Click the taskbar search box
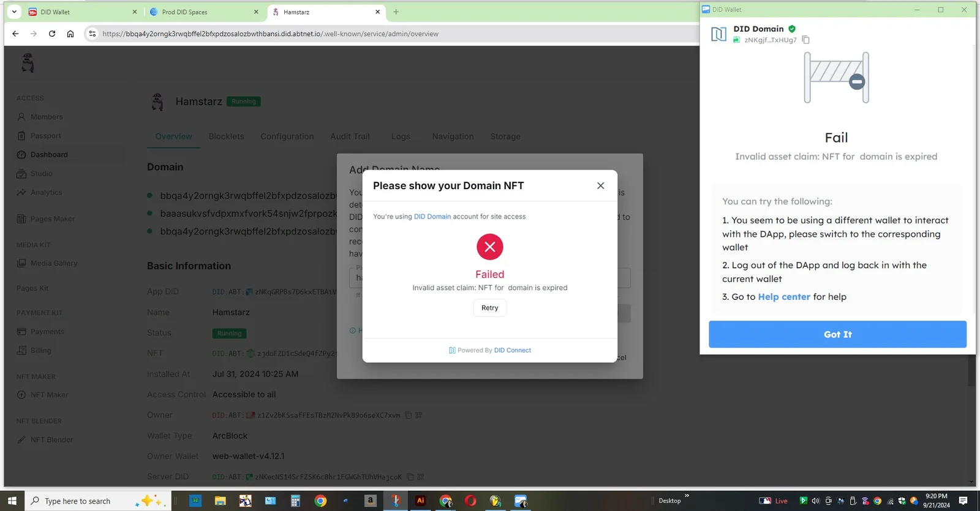Image resolution: width=980 pixels, height=511 pixels. click(98, 501)
